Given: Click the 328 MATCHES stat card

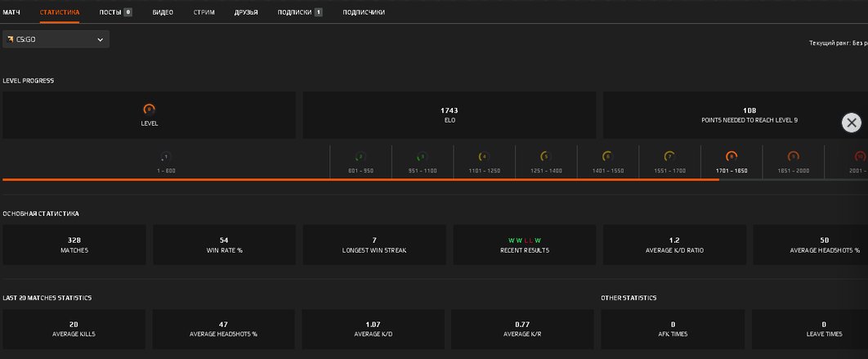Looking at the screenshot, I should pos(74,245).
